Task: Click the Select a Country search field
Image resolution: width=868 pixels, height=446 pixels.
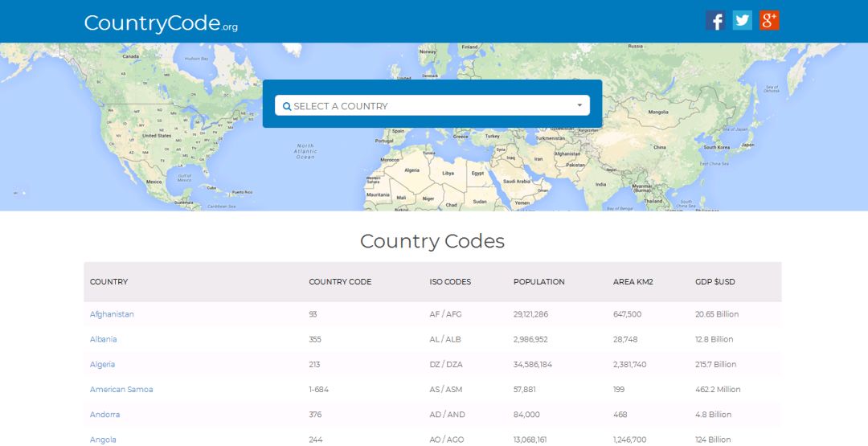Action: point(432,106)
